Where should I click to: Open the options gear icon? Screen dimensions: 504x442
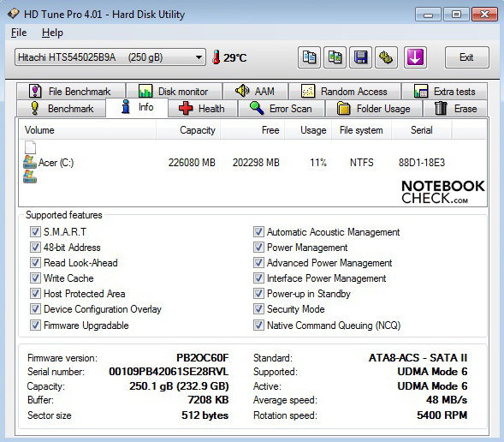pos(386,57)
